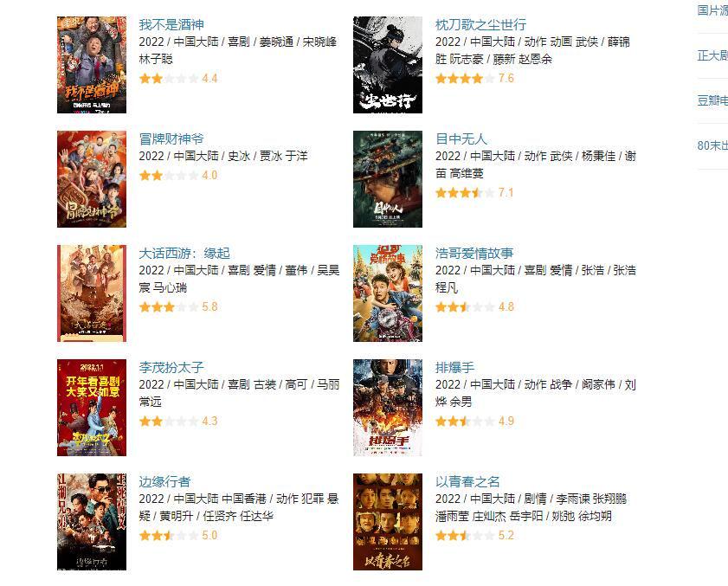Open the 边缘行者 movie poster
Screen dimensions: 728x586
click(92, 521)
